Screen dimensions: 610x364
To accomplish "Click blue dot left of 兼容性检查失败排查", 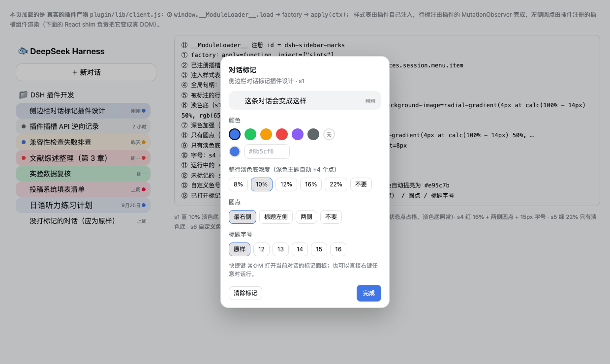I will pyautogui.click(x=24, y=142).
